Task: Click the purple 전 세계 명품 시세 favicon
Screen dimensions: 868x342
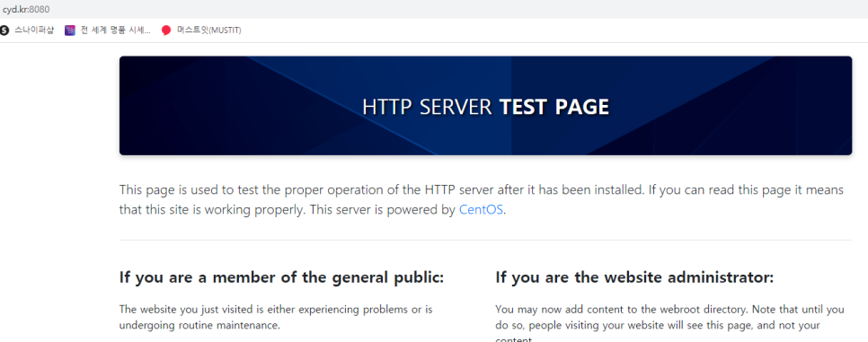Action: (x=70, y=31)
